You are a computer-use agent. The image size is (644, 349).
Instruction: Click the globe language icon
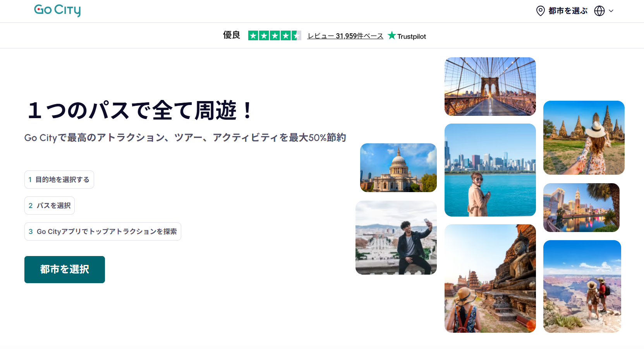pyautogui.click(x=599, y=11)
